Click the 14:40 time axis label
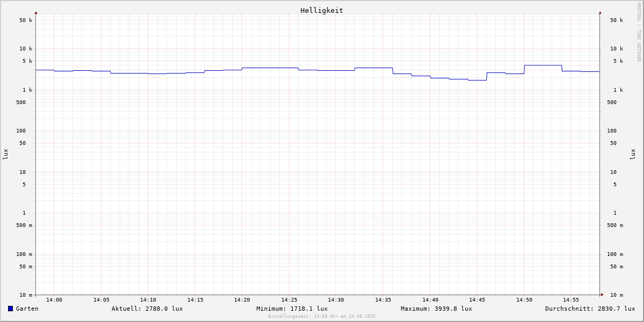The image size is (644, 322). [x=430, y=300]
